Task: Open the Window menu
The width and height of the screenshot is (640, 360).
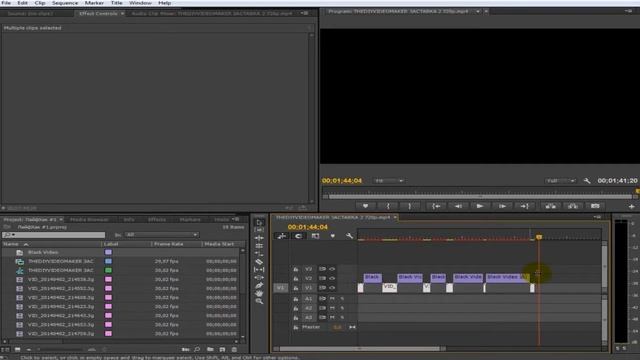Action: click(x=140, y=3)
